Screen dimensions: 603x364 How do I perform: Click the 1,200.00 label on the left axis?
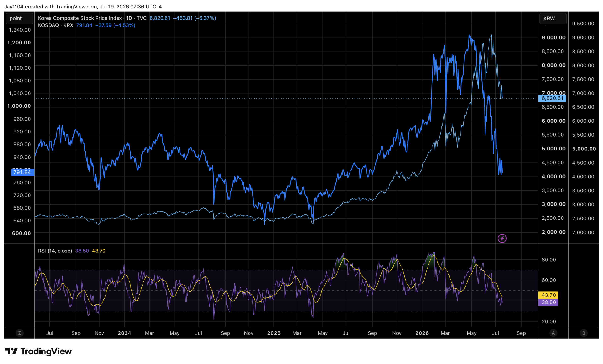tap(19, 43)
